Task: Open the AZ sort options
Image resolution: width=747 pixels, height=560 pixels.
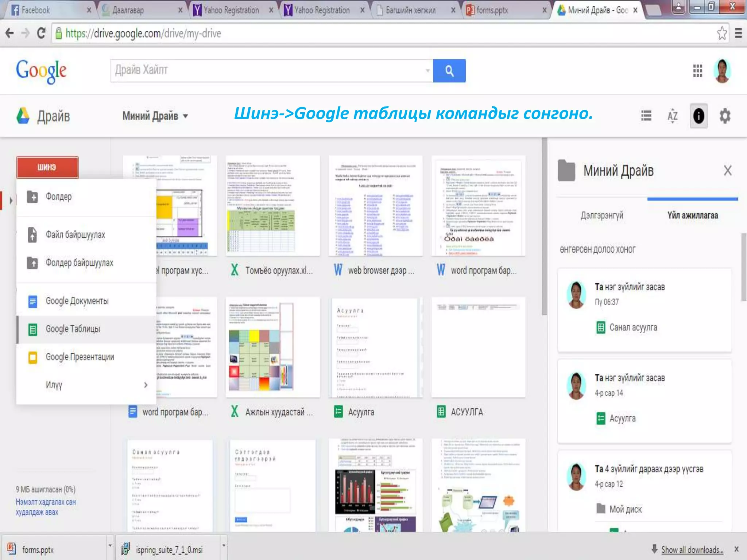Action: pos(672,116)
